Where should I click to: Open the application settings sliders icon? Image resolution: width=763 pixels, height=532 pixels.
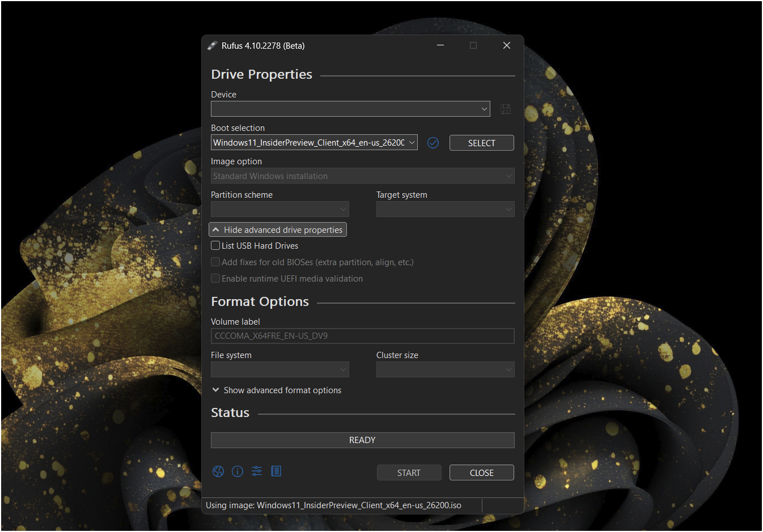[x=257, y=471]
